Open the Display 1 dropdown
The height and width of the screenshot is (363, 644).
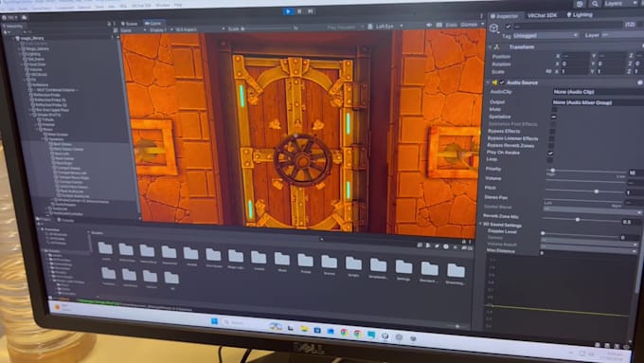160,29
